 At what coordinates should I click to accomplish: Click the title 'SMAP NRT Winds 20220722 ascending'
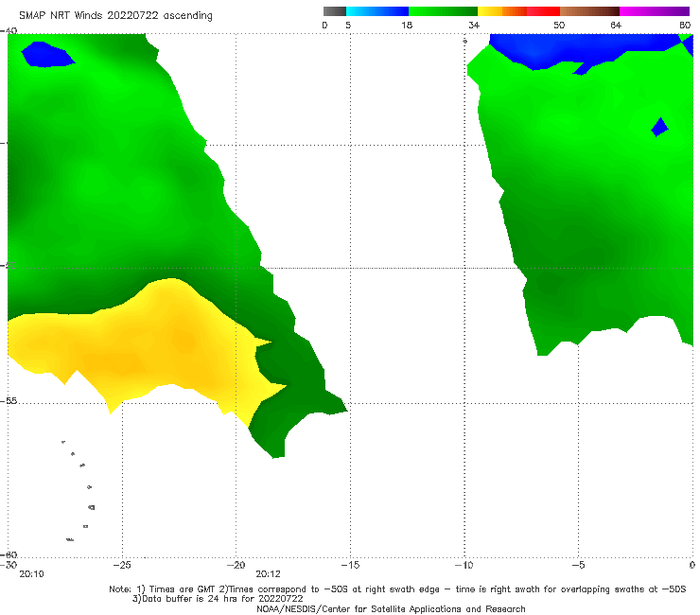point(115,16)
